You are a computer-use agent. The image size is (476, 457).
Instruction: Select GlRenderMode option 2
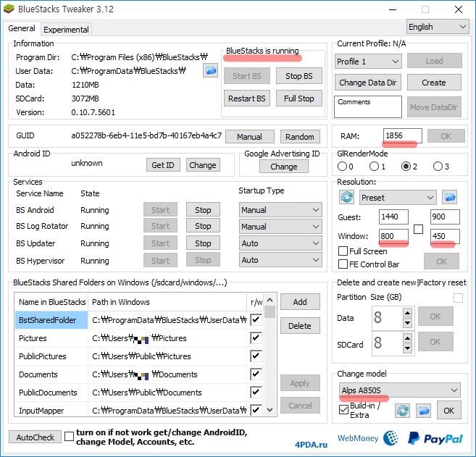click(x=406, y=167)
